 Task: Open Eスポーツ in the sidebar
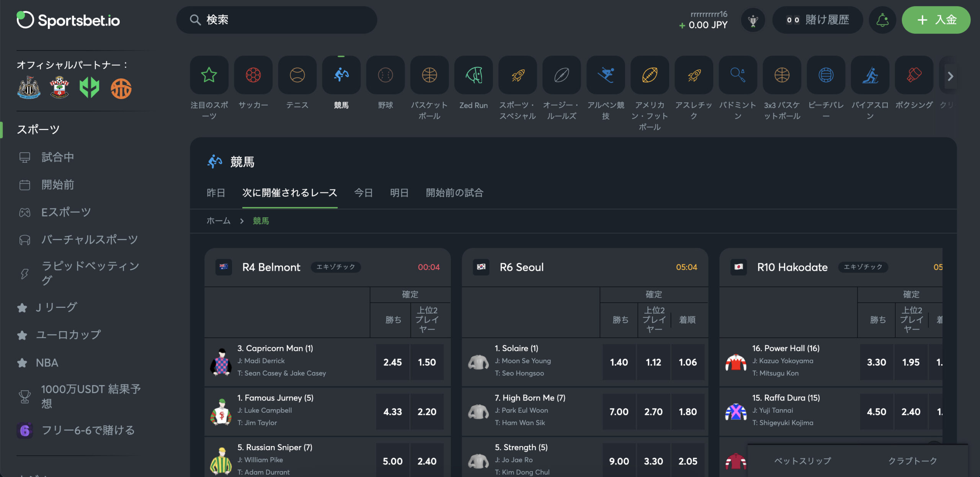pyautogui.click(x=66, y=212)
